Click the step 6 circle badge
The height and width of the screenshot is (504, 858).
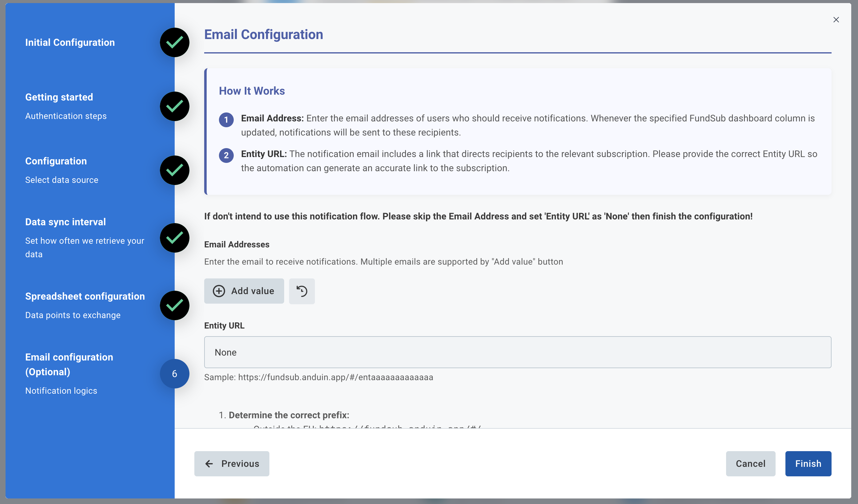click(175, 374)
